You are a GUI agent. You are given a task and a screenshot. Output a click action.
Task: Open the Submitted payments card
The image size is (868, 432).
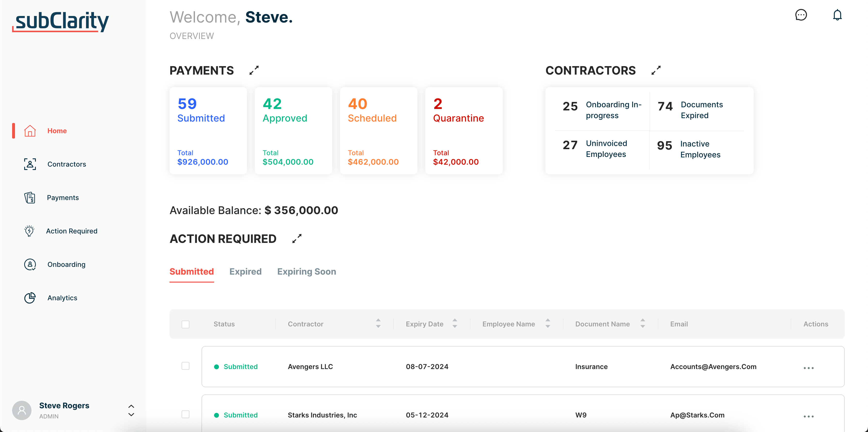click(208, 131)
